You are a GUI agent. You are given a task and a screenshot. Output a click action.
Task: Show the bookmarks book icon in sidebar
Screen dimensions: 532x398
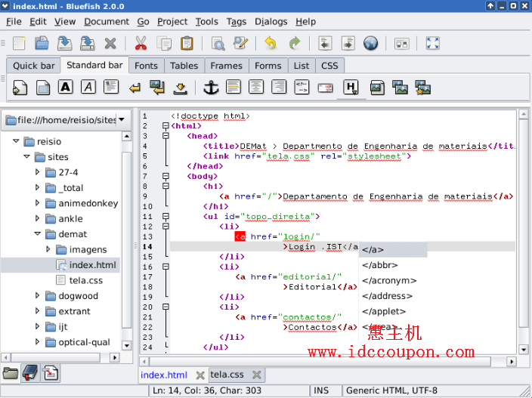(x=30, y=373)
